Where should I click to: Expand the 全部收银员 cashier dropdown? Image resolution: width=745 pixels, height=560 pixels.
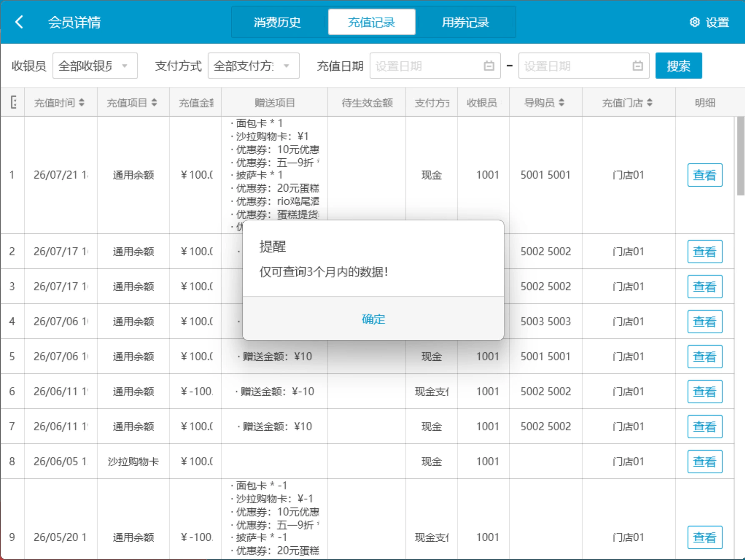tap(95, 66)
